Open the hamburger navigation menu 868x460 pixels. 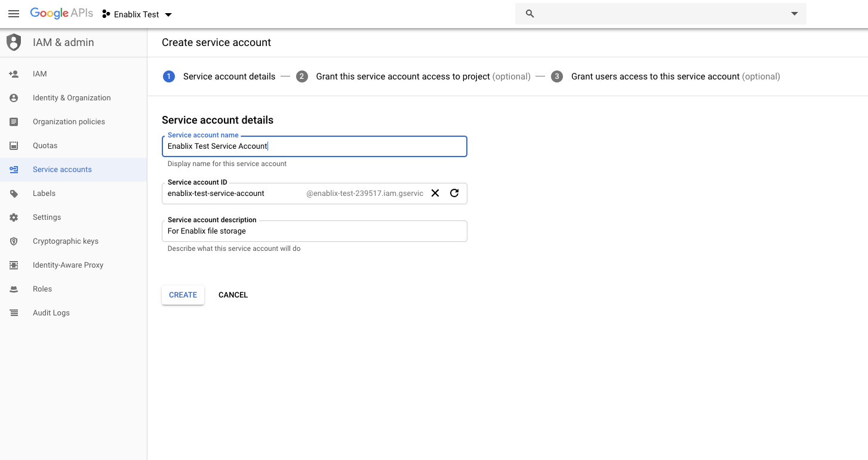14,14
